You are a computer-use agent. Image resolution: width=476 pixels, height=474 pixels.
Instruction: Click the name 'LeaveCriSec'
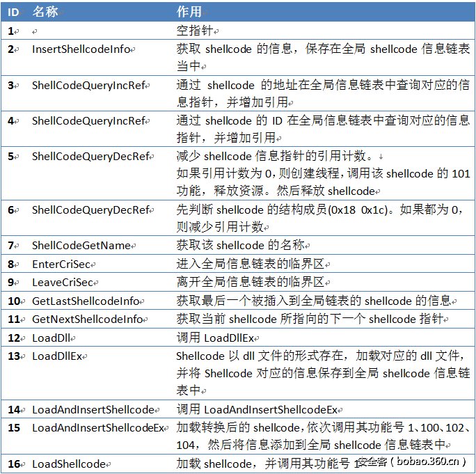pos(63,283)
